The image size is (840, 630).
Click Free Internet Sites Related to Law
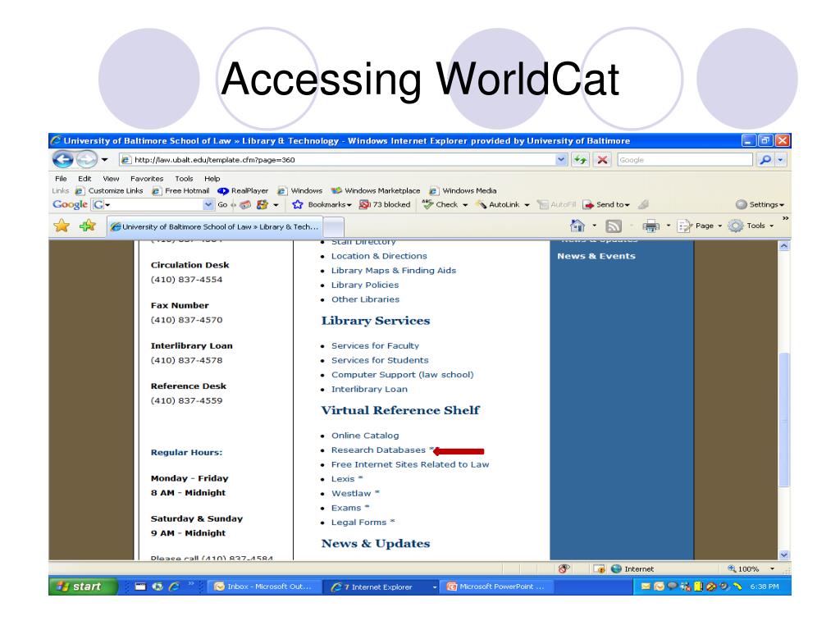410,464
